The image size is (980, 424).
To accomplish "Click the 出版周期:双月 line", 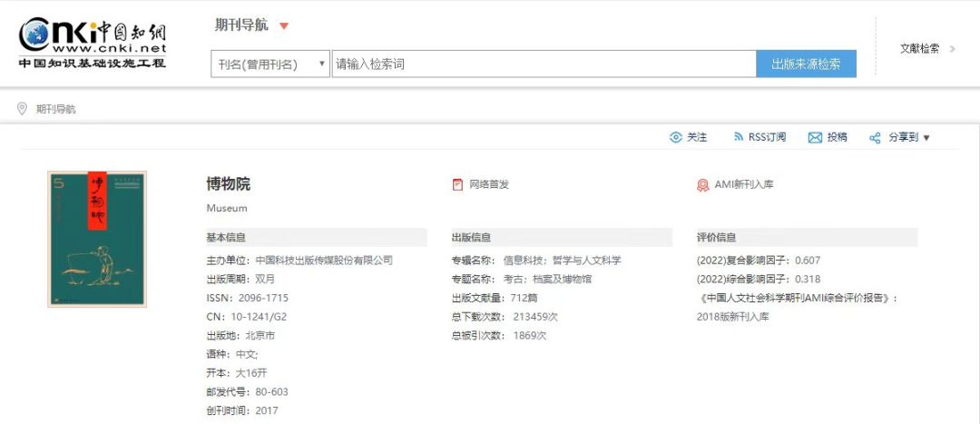I will pyautogui.click(x=240, y=279).
